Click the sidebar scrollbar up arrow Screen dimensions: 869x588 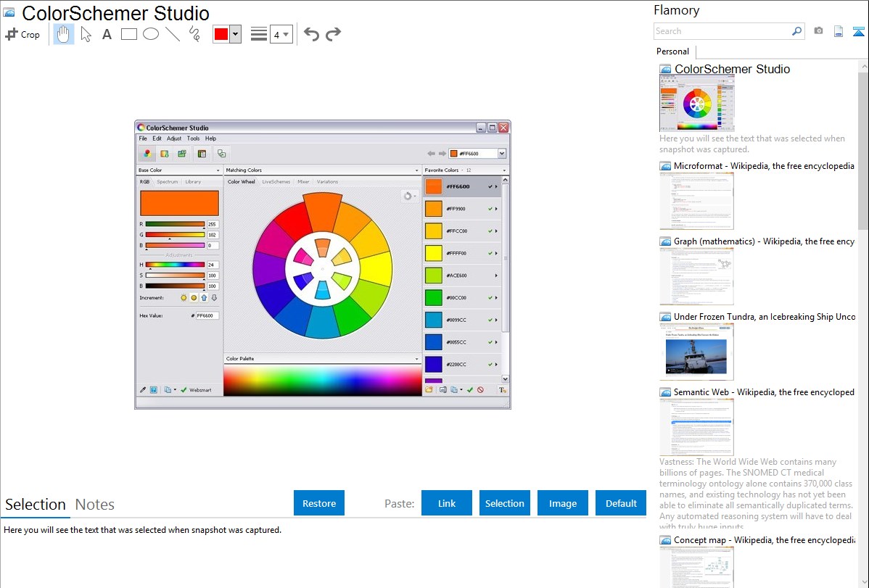(x=864, y=66)
